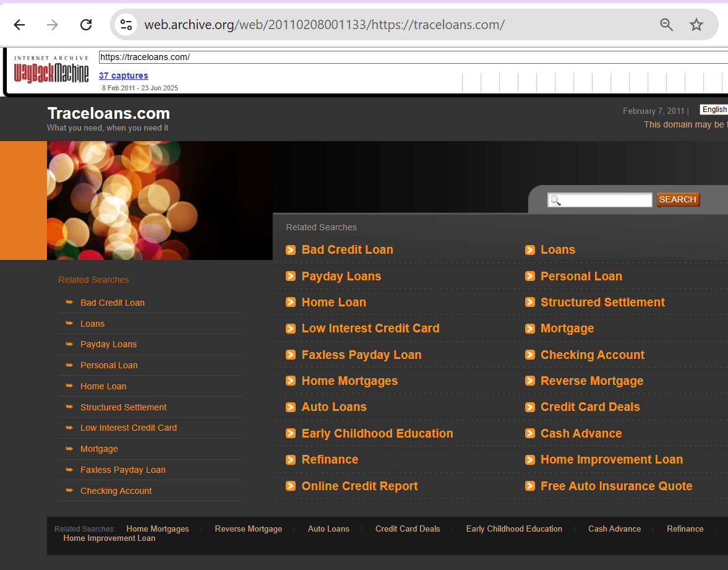Click the arrow icon beside Cash Advance heading
Screen dimensions: 728x570
pyautogui.click(x=529, y=433)
